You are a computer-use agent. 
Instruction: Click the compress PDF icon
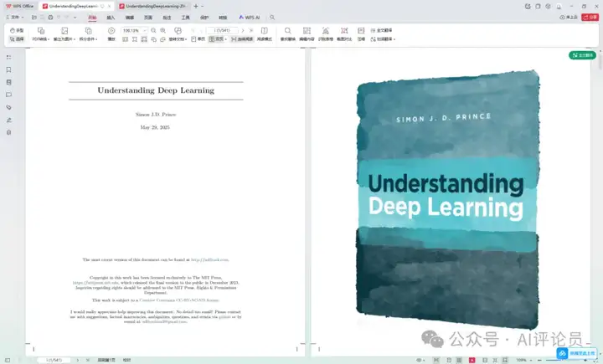pos(361,31)
